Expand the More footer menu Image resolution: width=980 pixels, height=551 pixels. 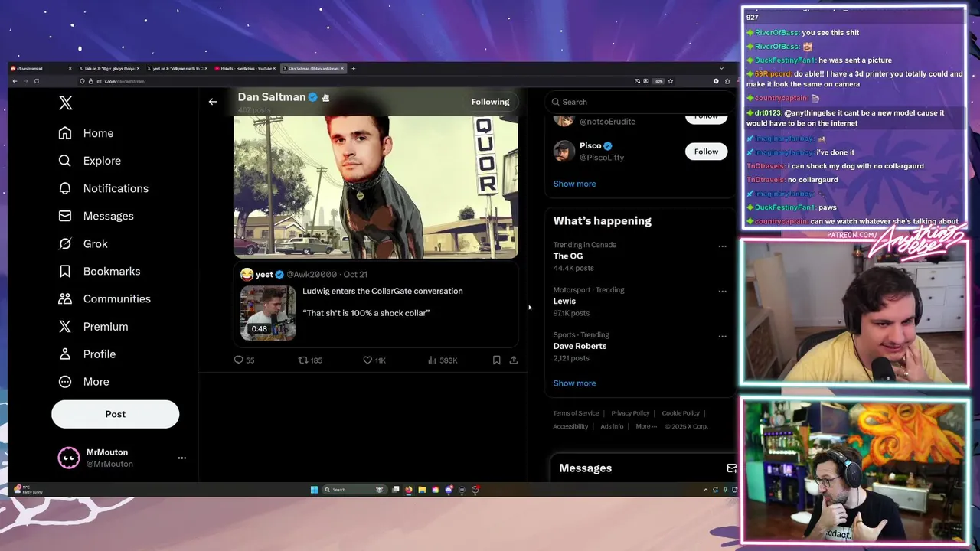click(645, 426)
